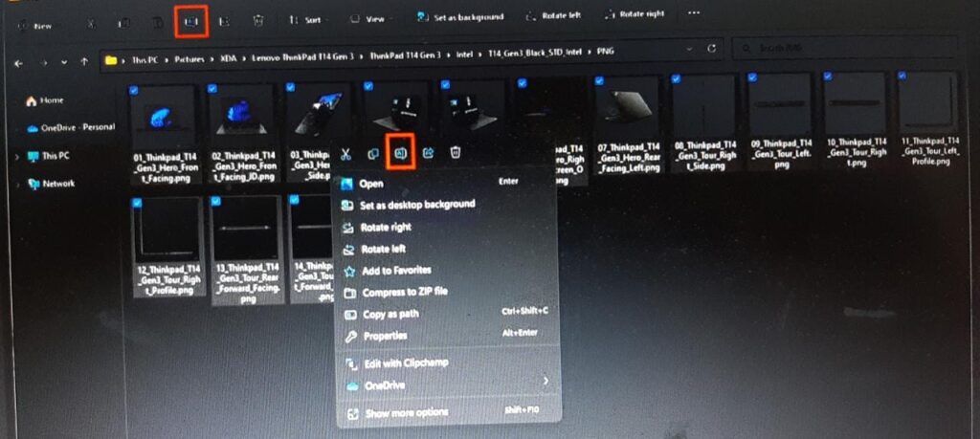Click Rotate right in the toolbar
Image resolution: width=980 pixels, height=439 pixels.
coord(635,14)
